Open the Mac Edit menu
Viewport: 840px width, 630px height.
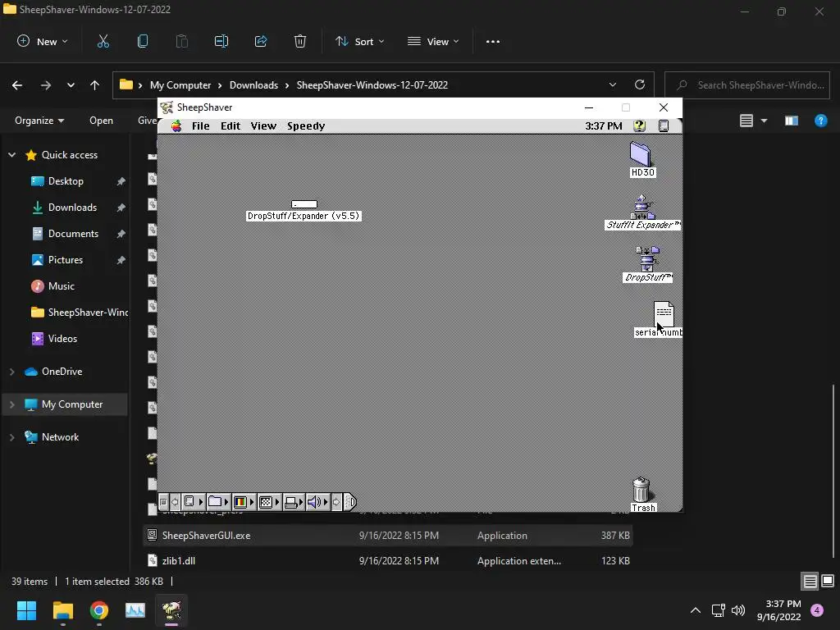pos(231,126)
